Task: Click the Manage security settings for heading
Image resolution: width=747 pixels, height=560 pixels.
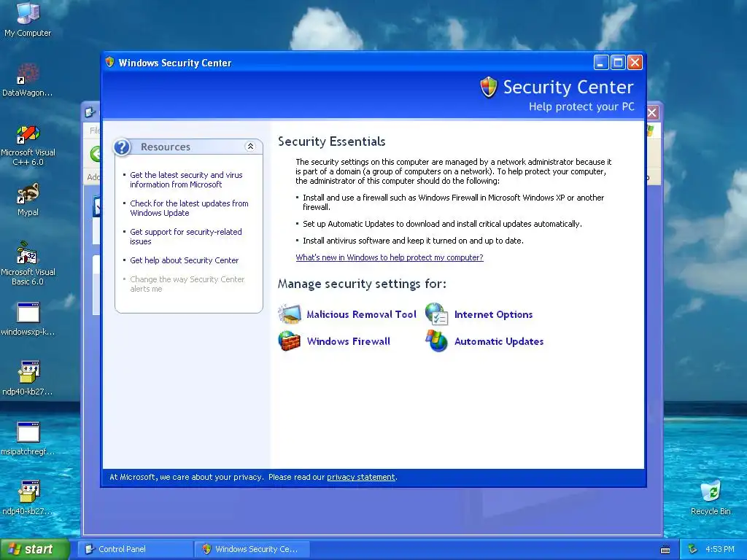Action: tap(362, 284)
